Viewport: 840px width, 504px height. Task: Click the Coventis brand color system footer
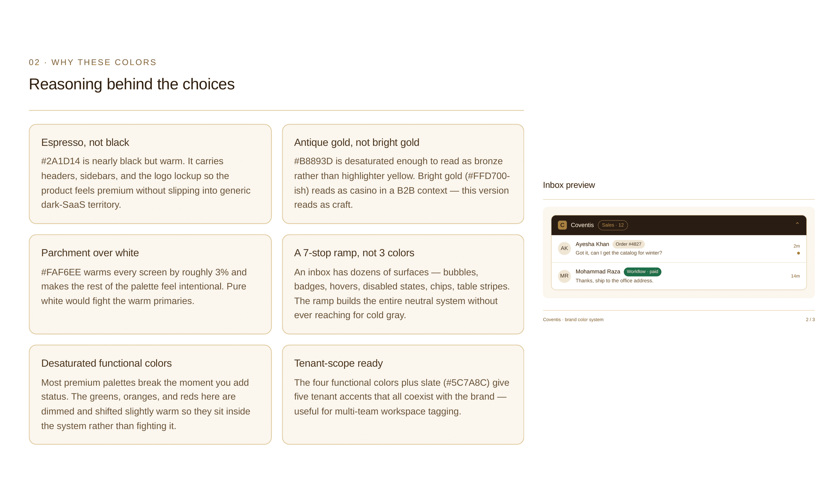[x=573, y=320]
